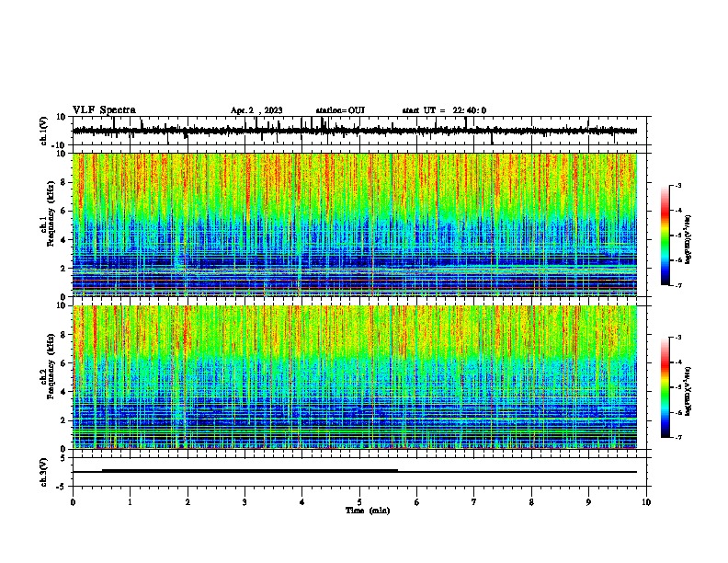The image size is (728, 563).
Task: Click the 'start UT = 22:40: 0' label
Action: (444, 110)
